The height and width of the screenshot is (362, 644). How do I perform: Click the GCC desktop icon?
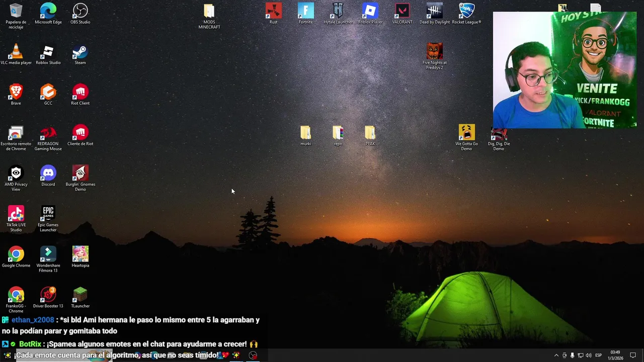pos(48,95)
